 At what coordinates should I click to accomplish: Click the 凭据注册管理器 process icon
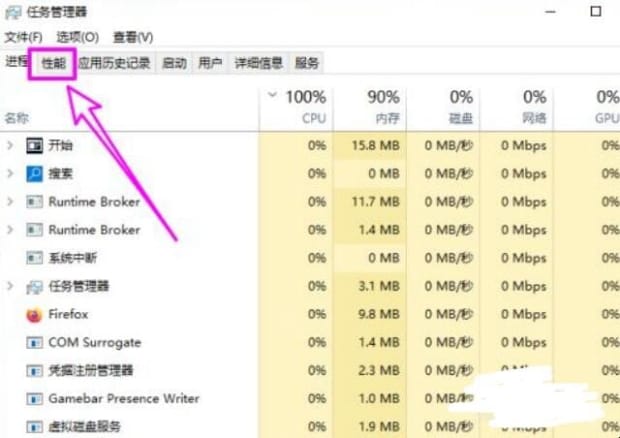tap(35, 370)
